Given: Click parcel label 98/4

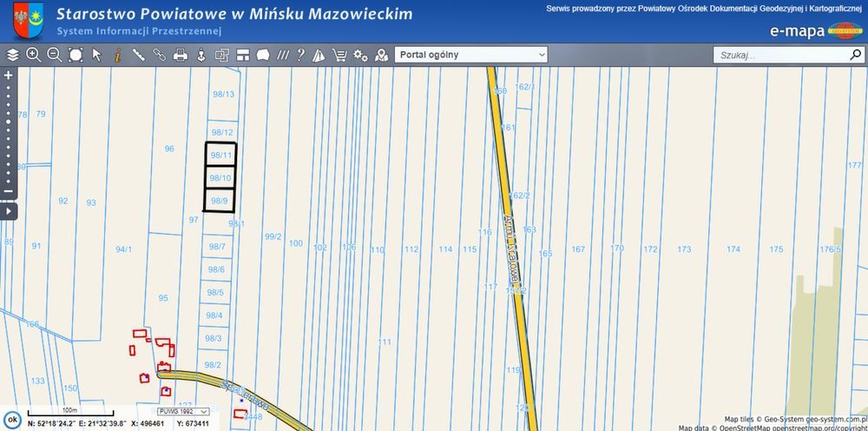Looking at the screenshot, I should pos(214,315).
